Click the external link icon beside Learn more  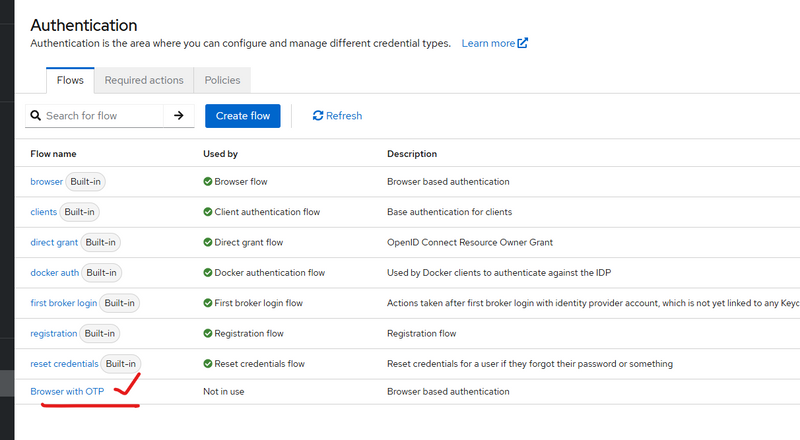[523, 44]
